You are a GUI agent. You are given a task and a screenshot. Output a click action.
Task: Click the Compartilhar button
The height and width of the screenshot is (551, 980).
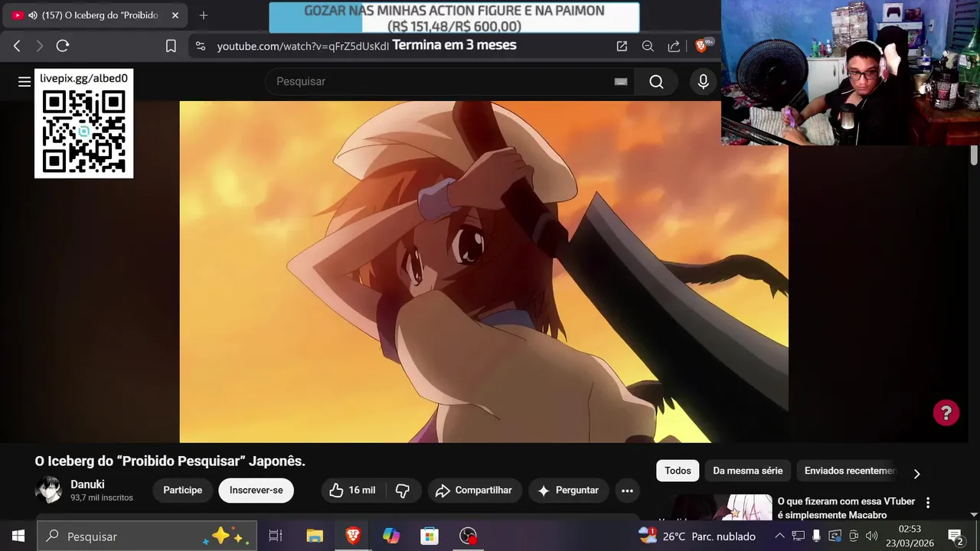click(475, 491)
